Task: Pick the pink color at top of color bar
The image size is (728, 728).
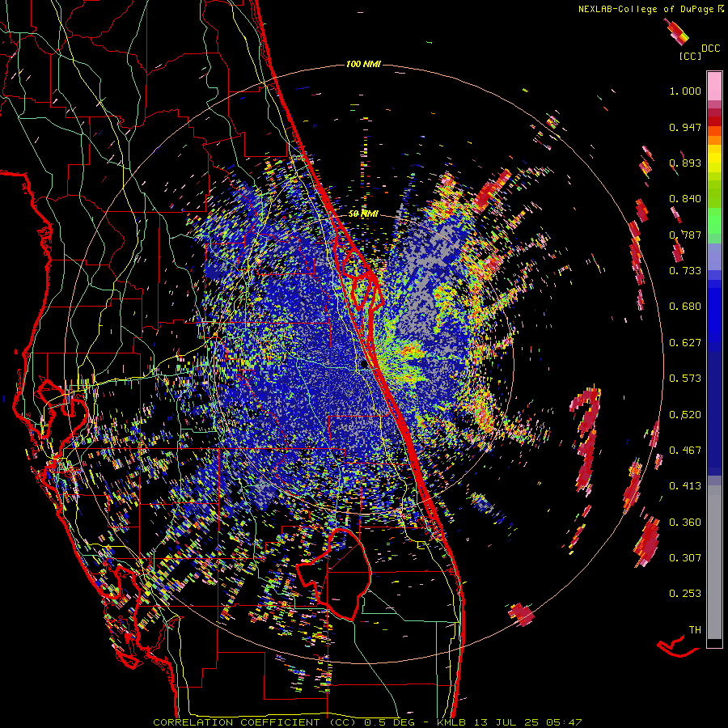Action: click(x=714, y=87)
